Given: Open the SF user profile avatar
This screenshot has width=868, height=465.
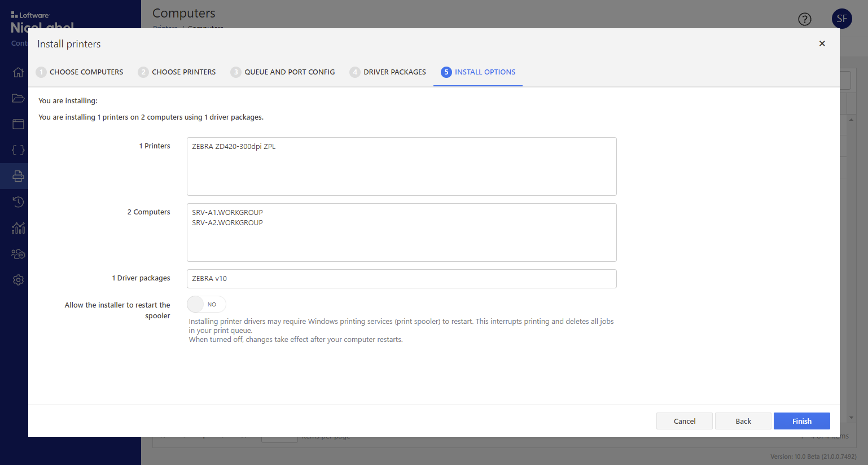Looking at the screenshot, I should point(841,19).
